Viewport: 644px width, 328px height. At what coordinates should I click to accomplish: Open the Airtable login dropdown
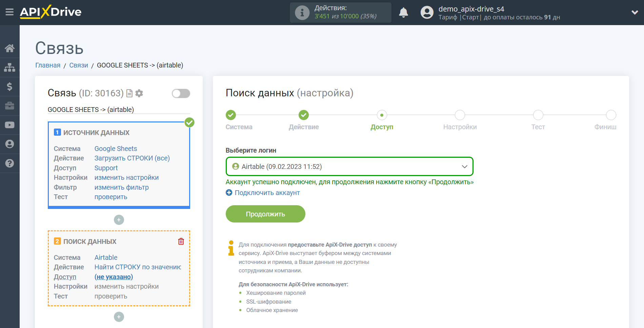tap(349, 167)
